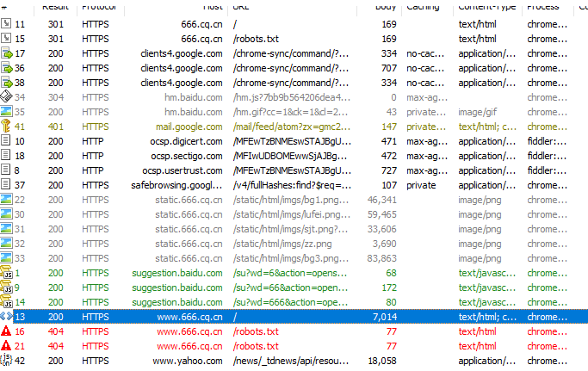Click the redirect icon for session 11

coord(6,23)
